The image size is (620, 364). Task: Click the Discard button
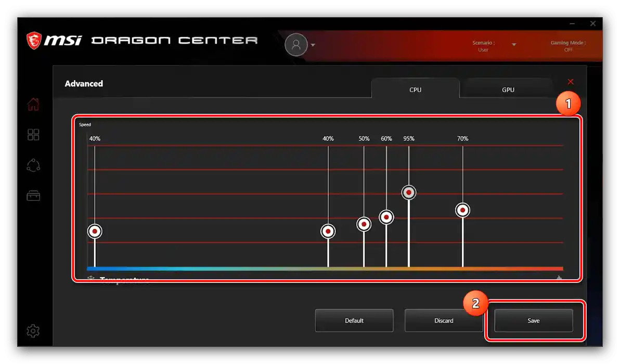(x=444, y=320)
